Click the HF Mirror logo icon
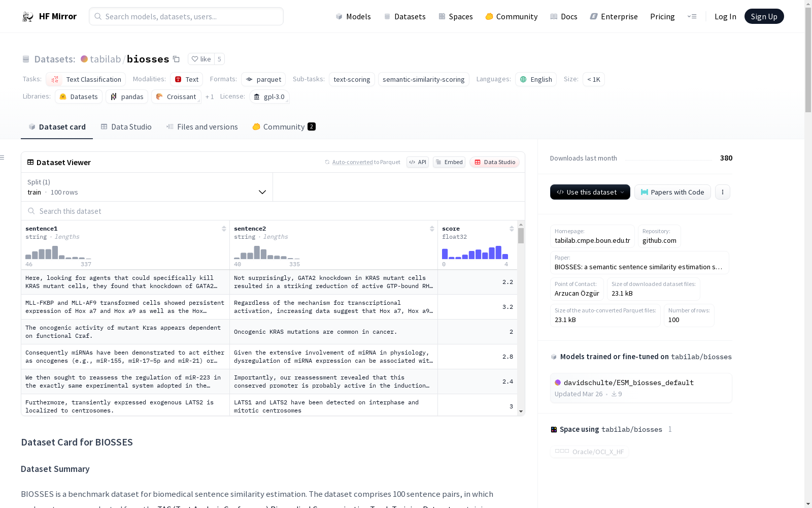 [x=28, y=17]
